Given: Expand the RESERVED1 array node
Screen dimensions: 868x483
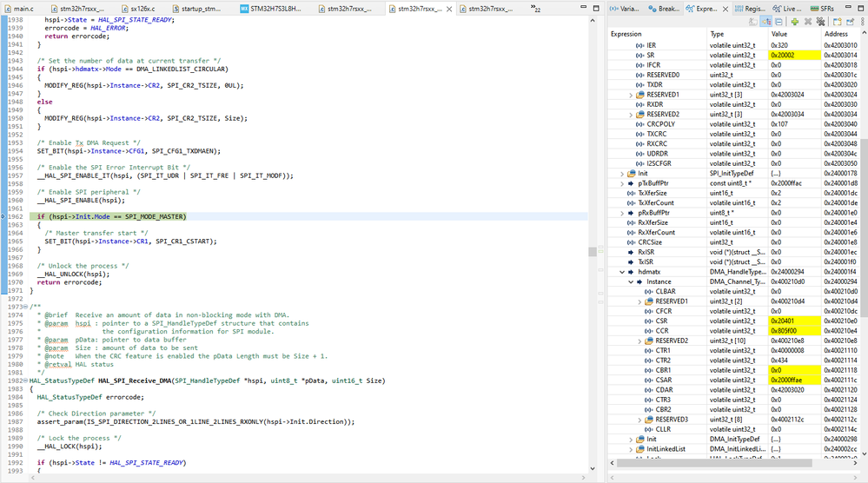Looking at the screenshot, I should pyautogui.click(x=632, y=94).
